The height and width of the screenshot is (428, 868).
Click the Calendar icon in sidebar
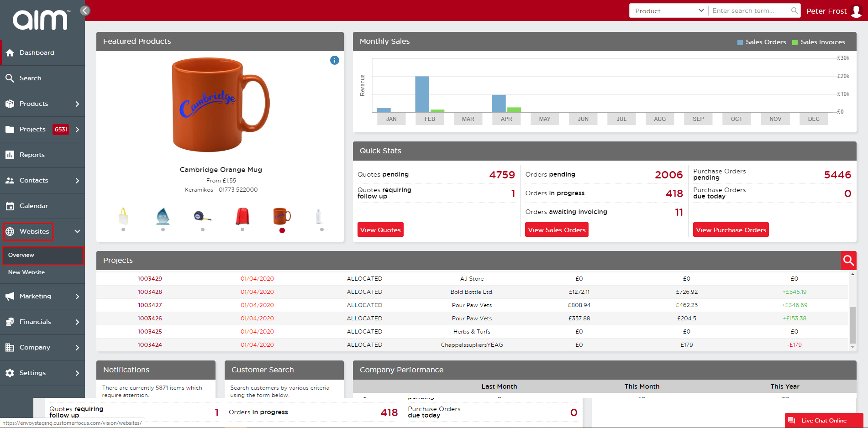[x=10, y=206]
